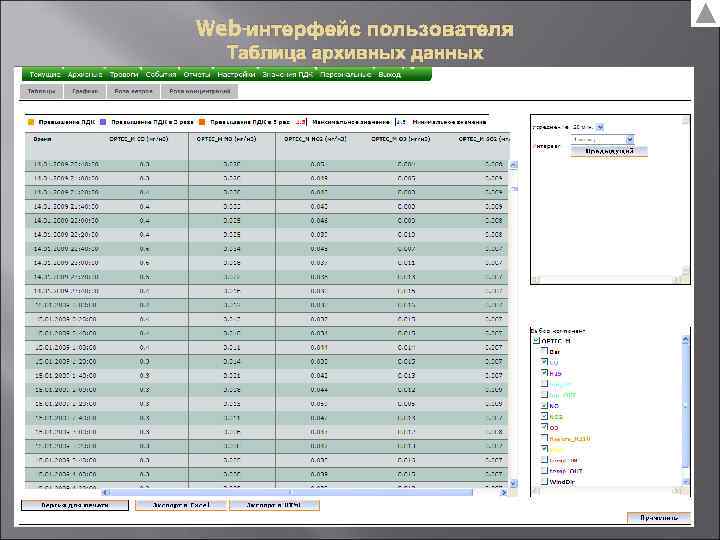Click the OPTEC_M CO column header
The width and height of the screenshot is (720, 540).
[x=139, y=139]
